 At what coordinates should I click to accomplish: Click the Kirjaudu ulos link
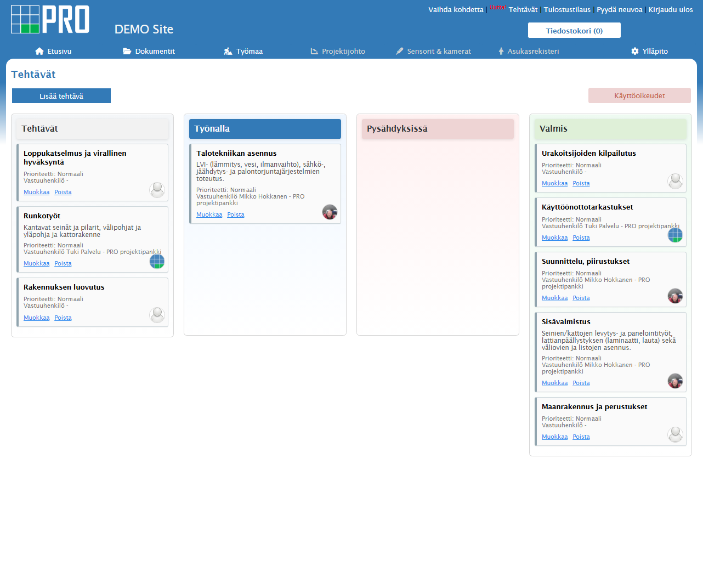pos(671,9)
